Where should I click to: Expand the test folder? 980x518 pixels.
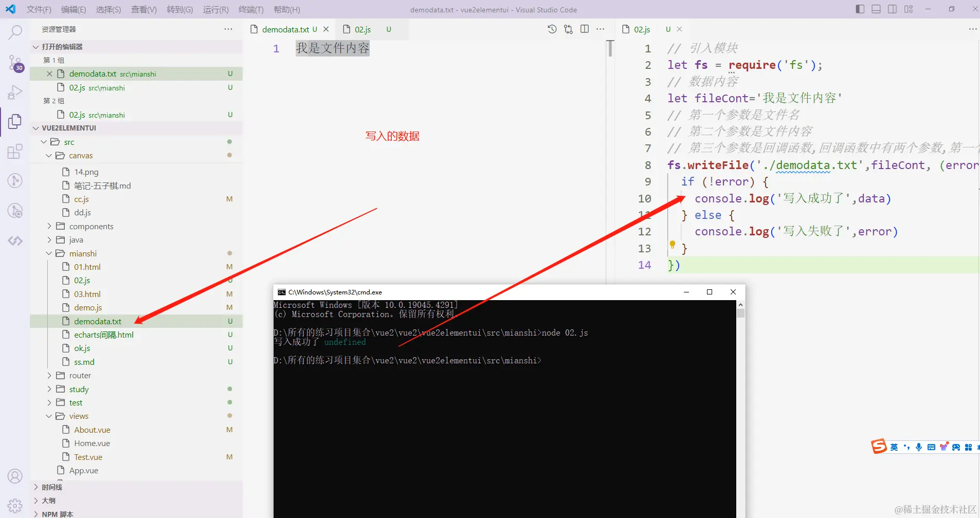point(136,402)
